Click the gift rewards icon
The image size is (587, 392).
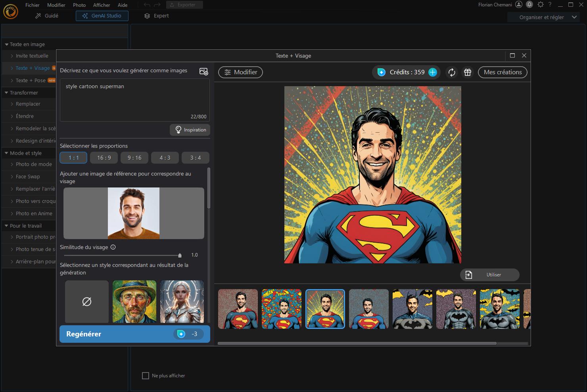tap(467, 72)
